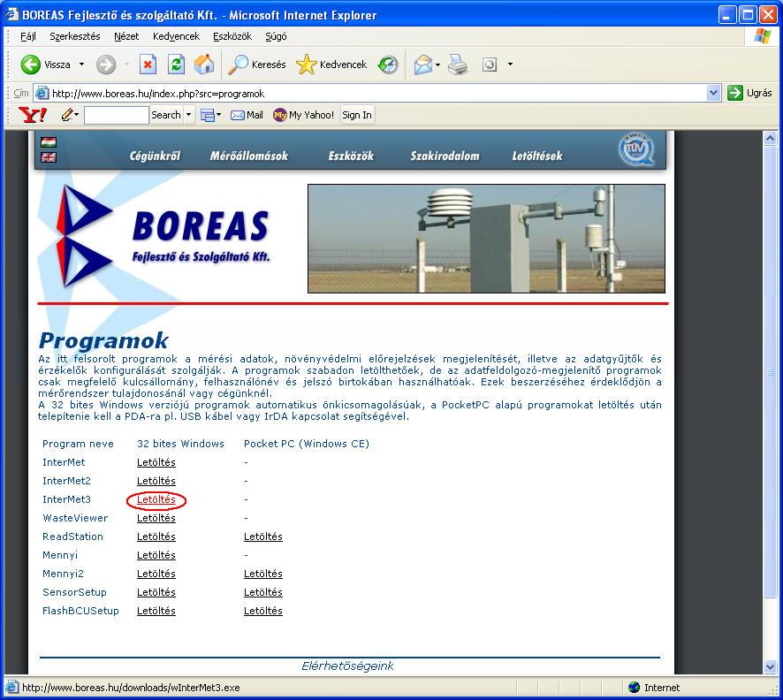Viewport: 783px width, 700px height.
Task: Click the Yahoo! logo in toolbar
Action: coord(33,115)
